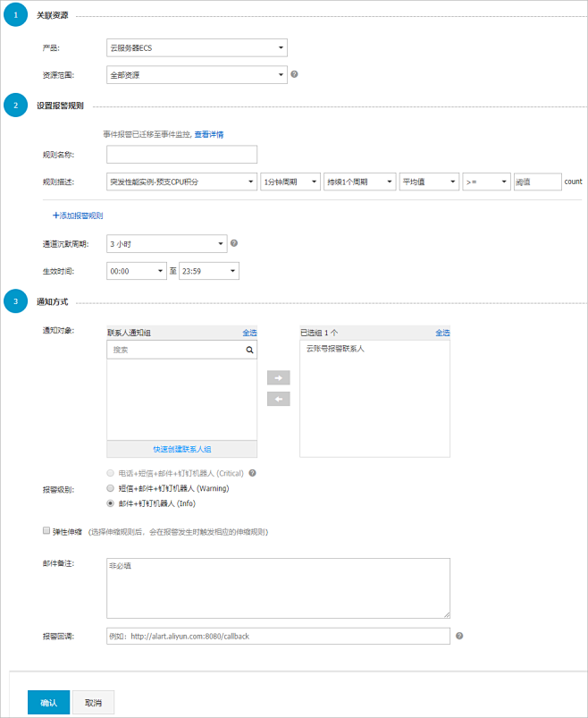Click plus icon to add alarm rule
The height and width of the screenshot is (718, 588).
pos(55,215)
